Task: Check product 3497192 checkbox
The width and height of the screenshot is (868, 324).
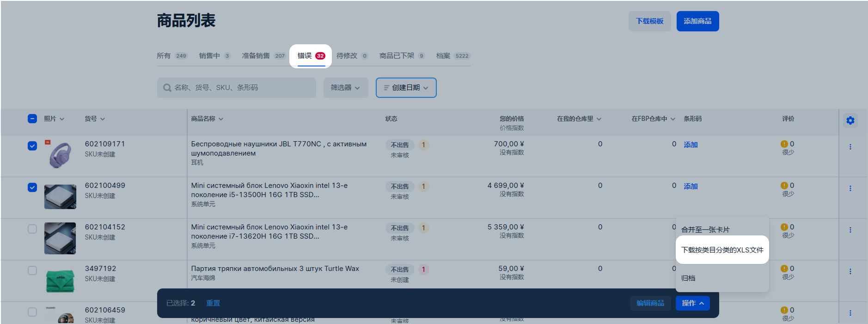Action: [32, 270]
